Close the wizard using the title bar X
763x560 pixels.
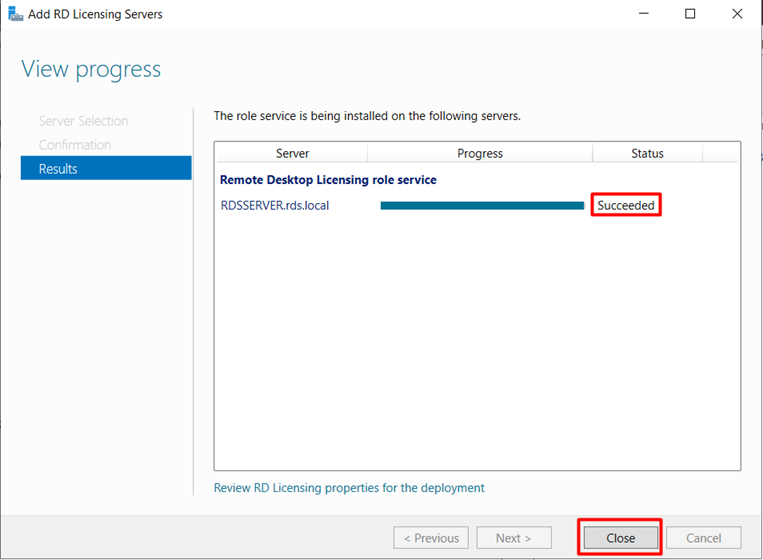click(737, 14)
